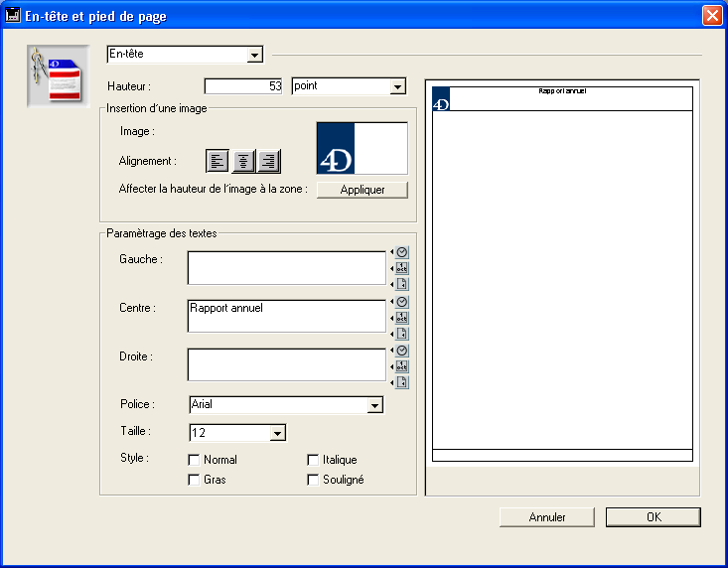Screen dimensions: 728x568
Task: Expand the point unit dropdown
Action: click(398, 87)
